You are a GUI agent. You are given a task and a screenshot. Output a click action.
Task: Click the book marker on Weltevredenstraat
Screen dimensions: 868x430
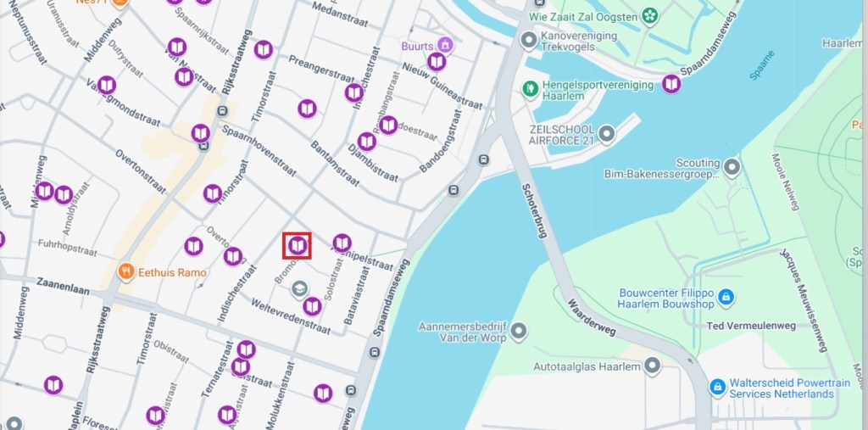pos(312,306)
